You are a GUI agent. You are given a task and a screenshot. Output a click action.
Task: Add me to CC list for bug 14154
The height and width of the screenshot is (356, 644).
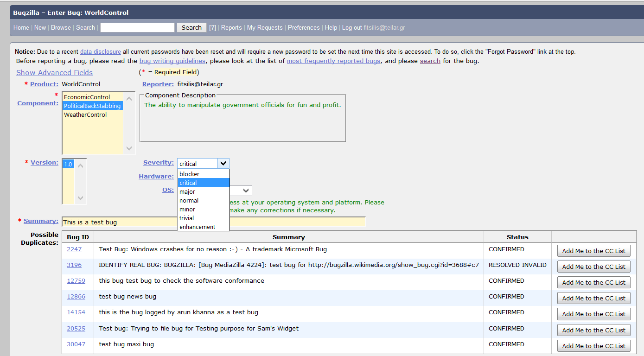click(x=594, y=314)
